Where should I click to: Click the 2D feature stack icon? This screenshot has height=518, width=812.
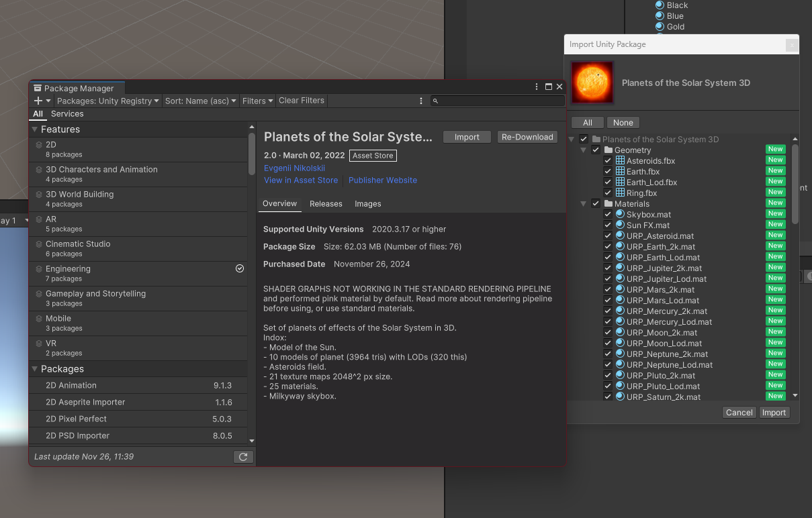39,145
